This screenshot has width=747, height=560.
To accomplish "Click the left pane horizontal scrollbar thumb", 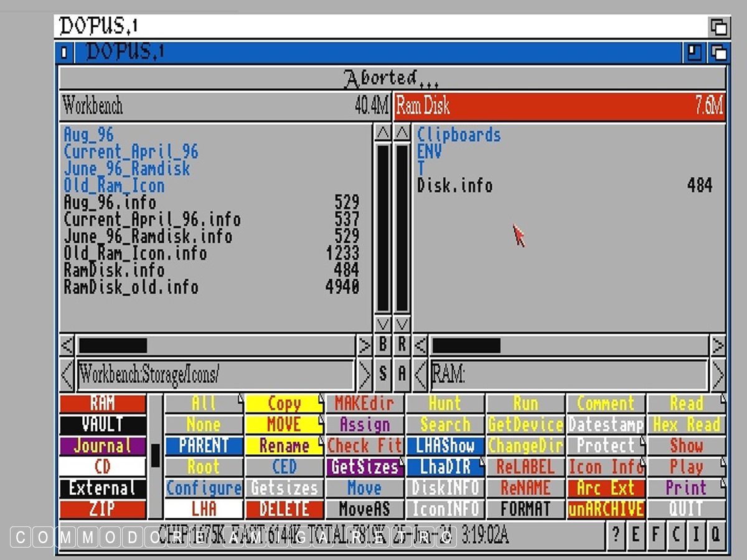I will tap(113, 345).
